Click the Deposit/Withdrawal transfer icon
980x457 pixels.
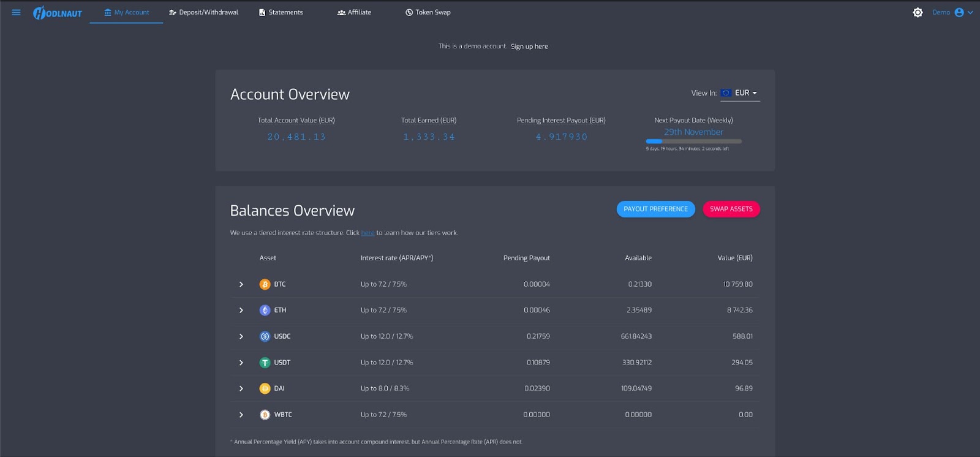coord(173,12)
